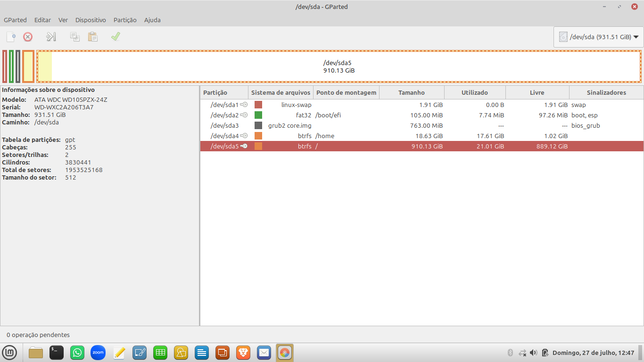Open WhatsApp from the taskbar

77,352
